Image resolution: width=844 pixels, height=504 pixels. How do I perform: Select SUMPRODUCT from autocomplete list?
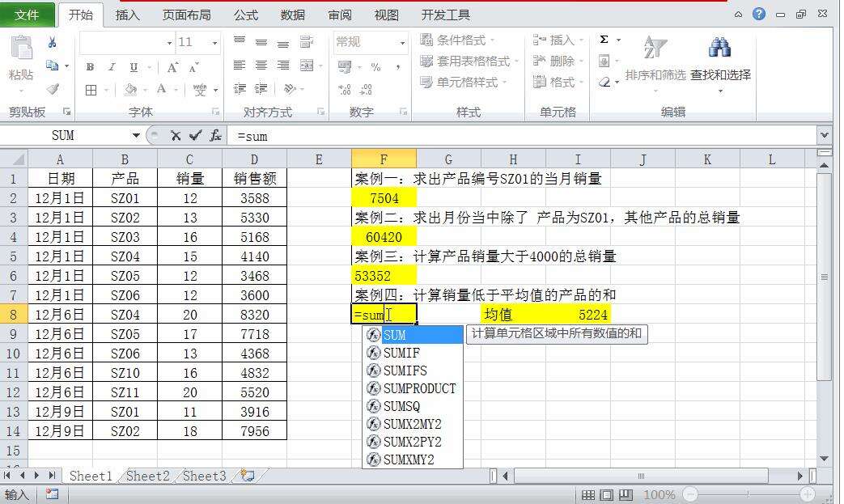click(x=413, y=388)
